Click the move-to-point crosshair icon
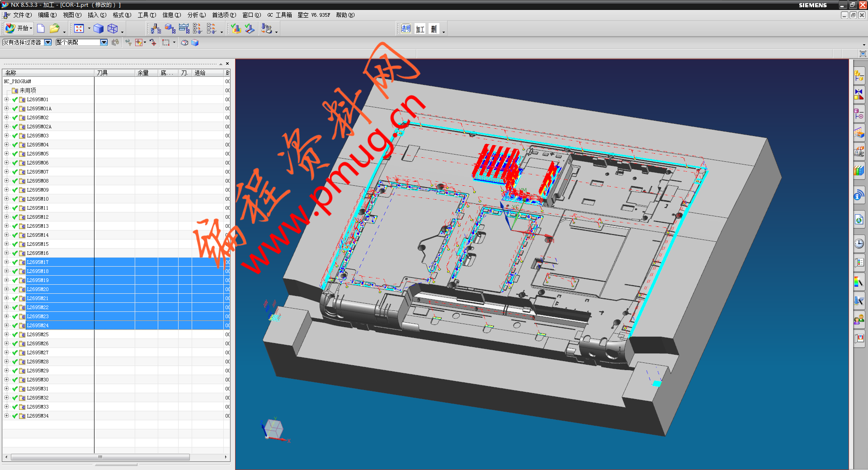This screenshot has height=470, width=868. click(153, 42)
